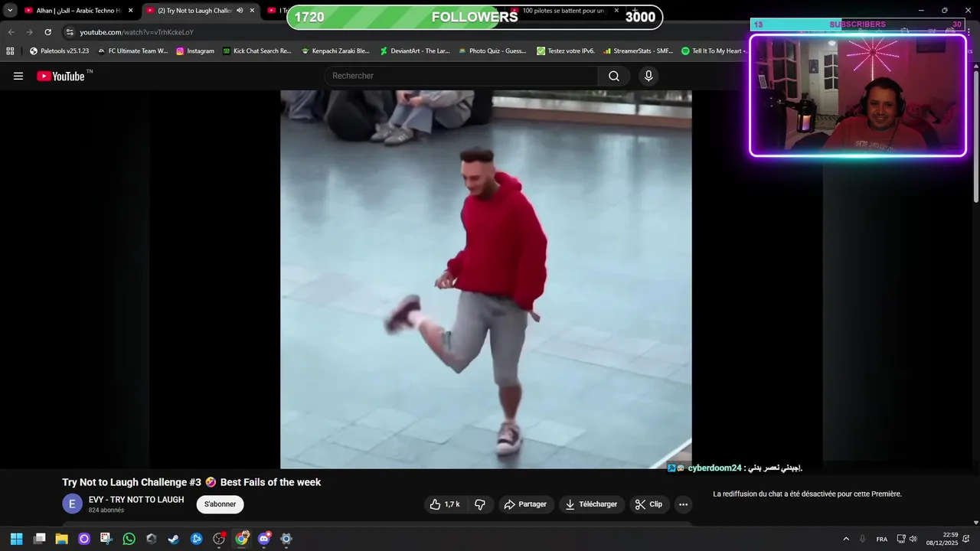The image size is (980, 551).
Task: Open the Snipping Tool taskbar icon
Action: click(x=106, y=539)
